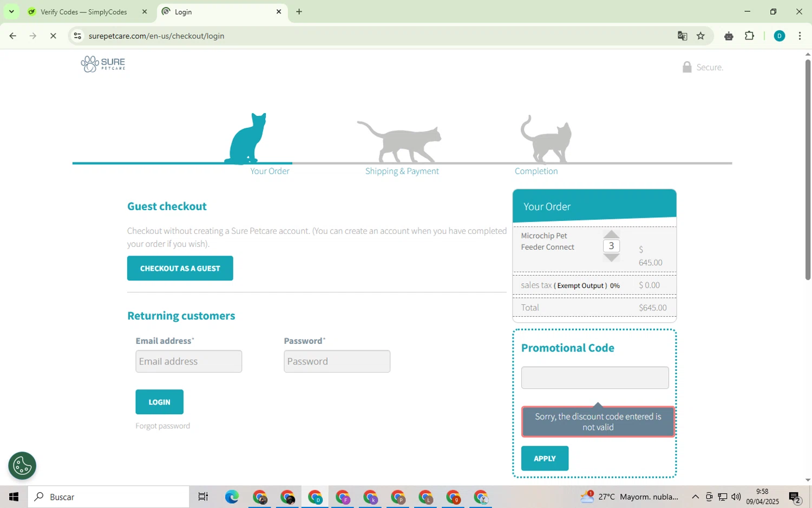812x508 pixels.
Task: Focus the Password field
Action: point(337,361)
